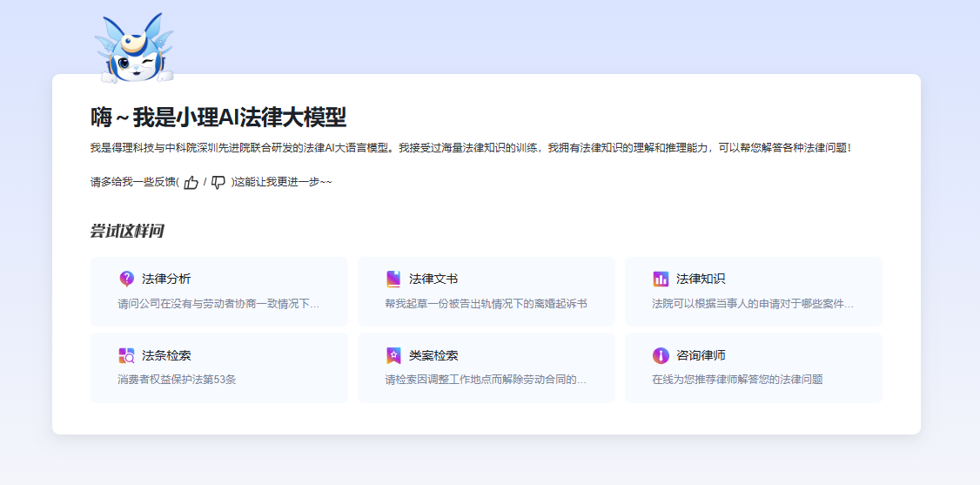This screenshot has width=980, height=485.
Task: Click the 法律知识 bar chart icon
Action: click(661, 279)
